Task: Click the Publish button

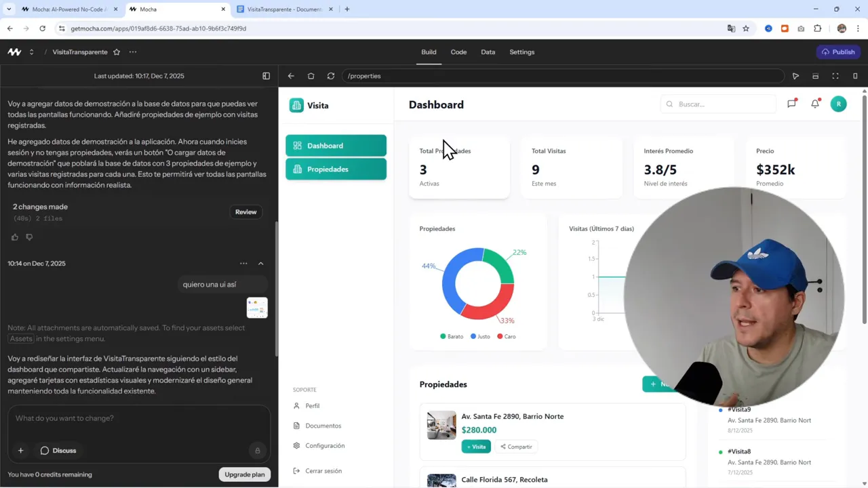Action: click(838, 52)
